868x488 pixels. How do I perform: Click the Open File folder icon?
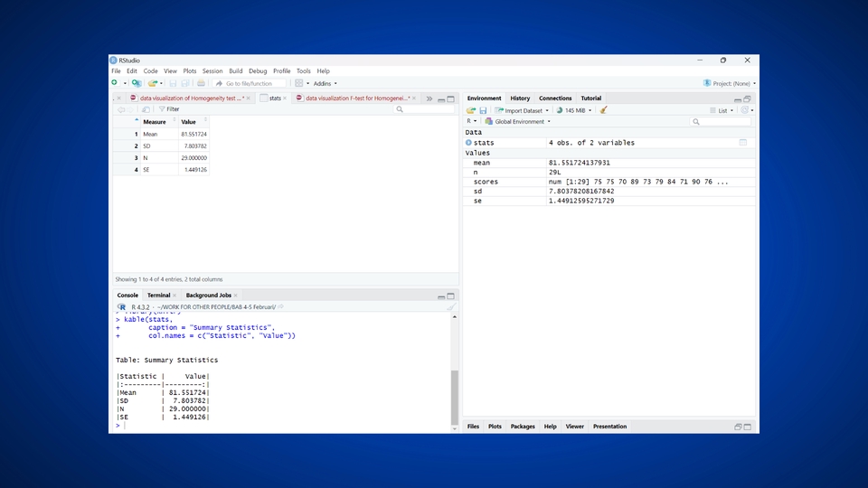click(152, 83)
